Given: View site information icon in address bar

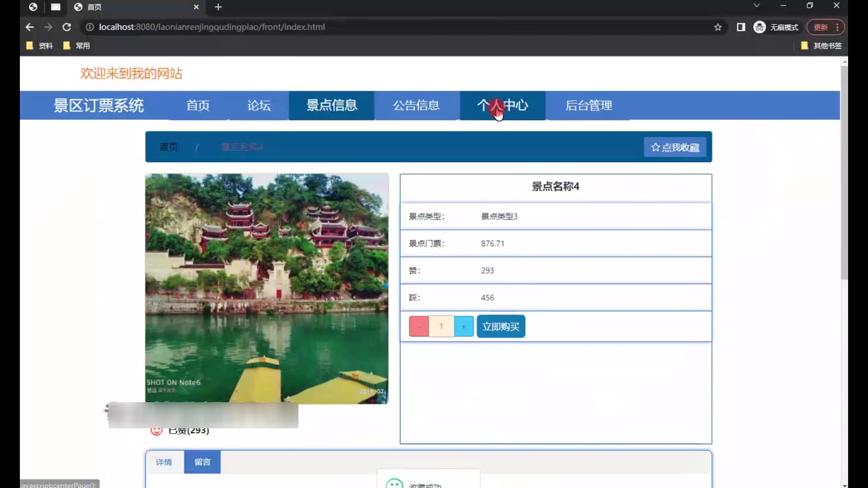Looking at the screenshot, I should [90, 27].
